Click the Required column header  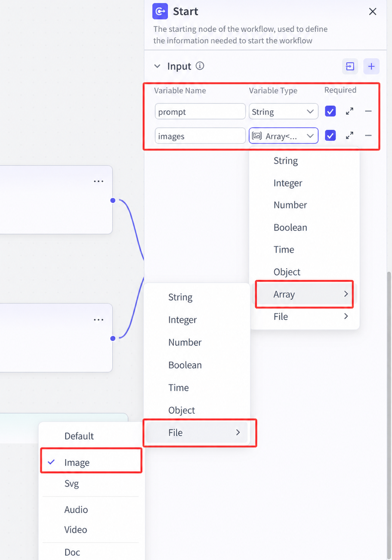click(x=340, y=90)
